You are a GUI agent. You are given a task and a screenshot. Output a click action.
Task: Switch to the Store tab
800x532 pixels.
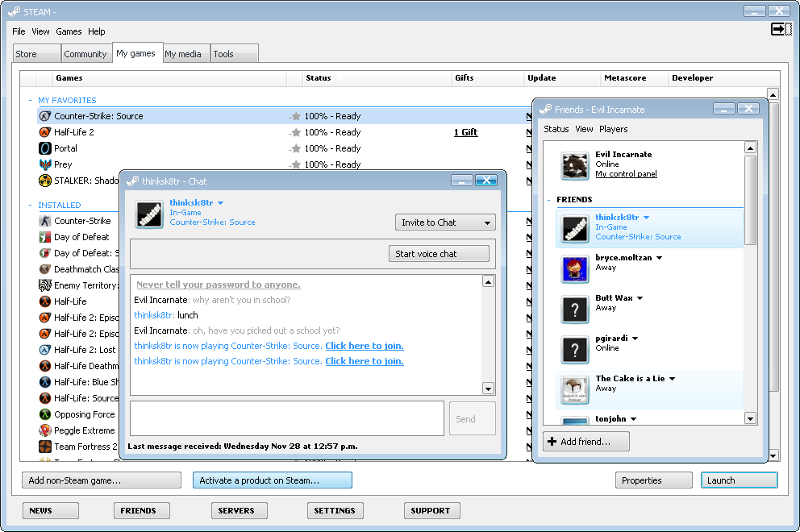tap(37, 53)
